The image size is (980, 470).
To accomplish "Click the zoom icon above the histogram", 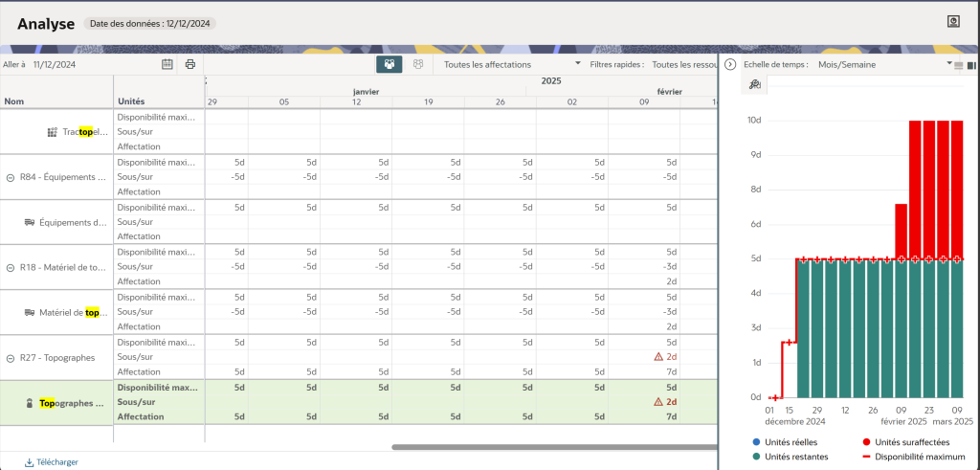I will 755,86.
